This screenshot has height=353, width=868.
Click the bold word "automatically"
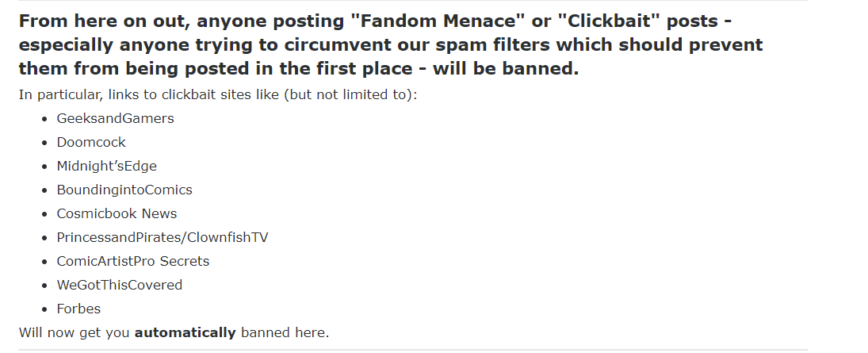(185, 332)
